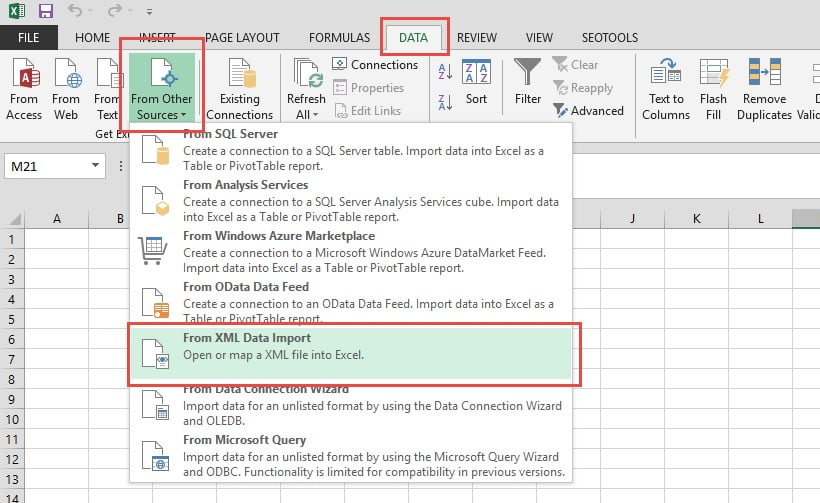
Task: Choose From Windows Azure Marketplace entry
Action: pos(351,252)
